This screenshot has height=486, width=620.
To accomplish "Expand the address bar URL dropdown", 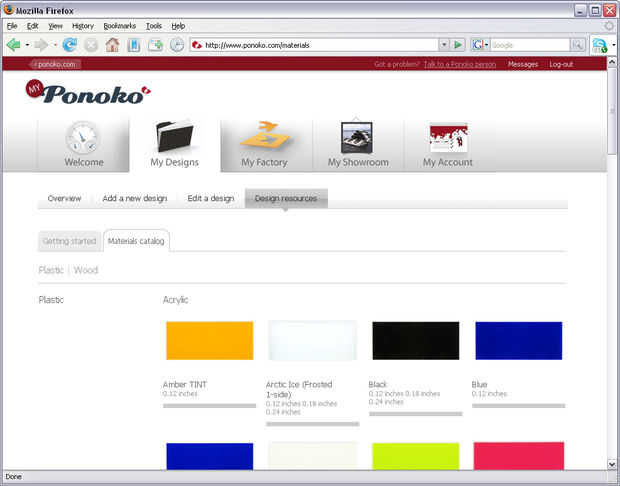I will coord(444,45).
